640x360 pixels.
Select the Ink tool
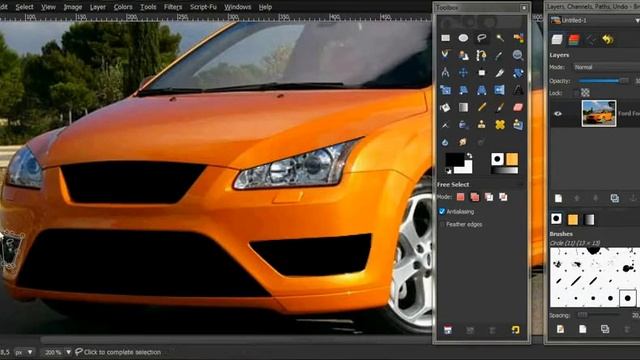click(463, 125)
